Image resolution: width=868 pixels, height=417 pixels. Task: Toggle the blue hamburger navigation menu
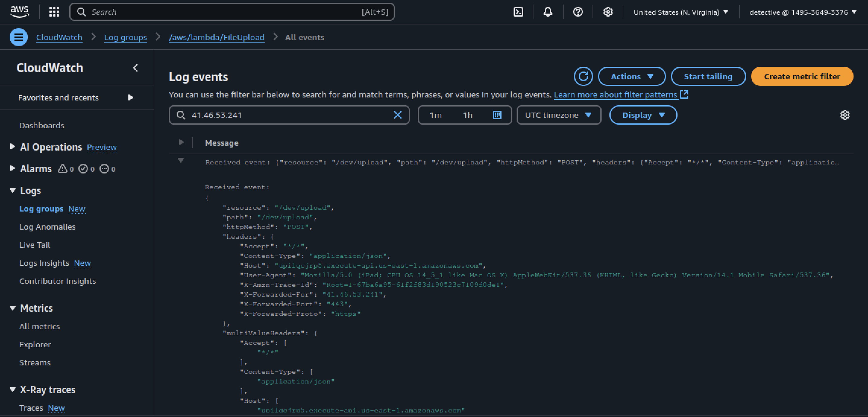(18, 37)
